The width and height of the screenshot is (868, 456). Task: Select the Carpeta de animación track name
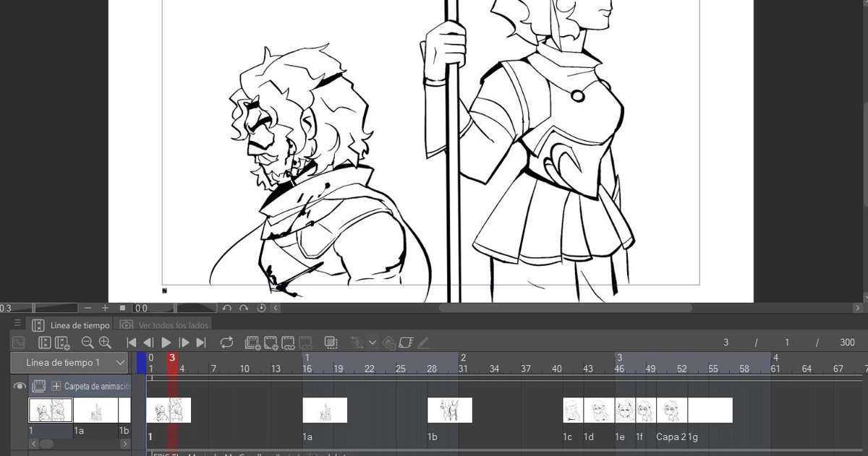pyautogui.click(x=97, y=387)
